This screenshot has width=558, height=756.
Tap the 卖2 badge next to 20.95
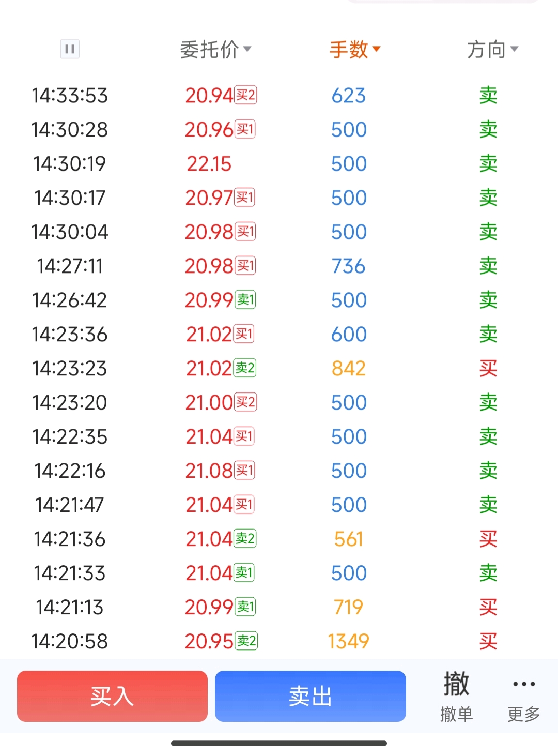(x=246, y=641)
